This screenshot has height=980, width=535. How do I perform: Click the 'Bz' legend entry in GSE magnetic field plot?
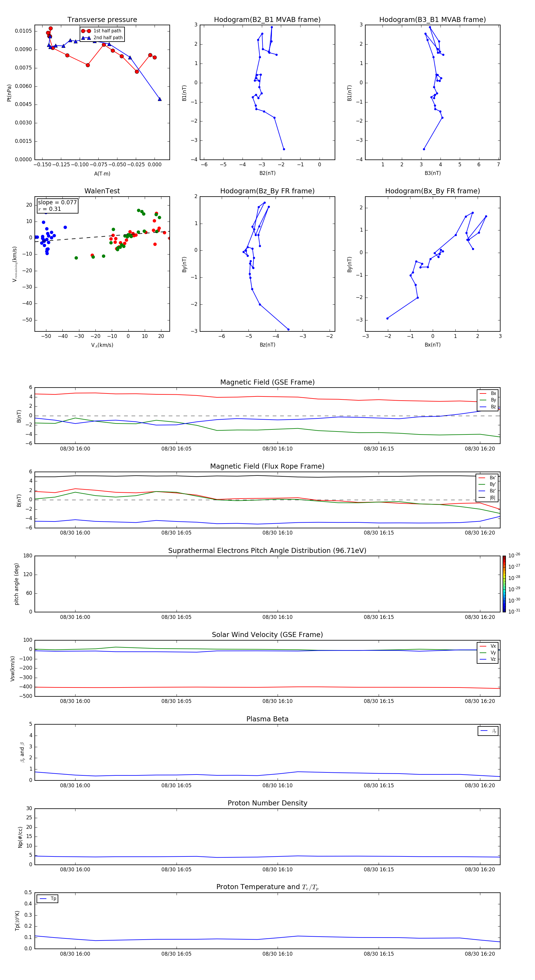488,407
